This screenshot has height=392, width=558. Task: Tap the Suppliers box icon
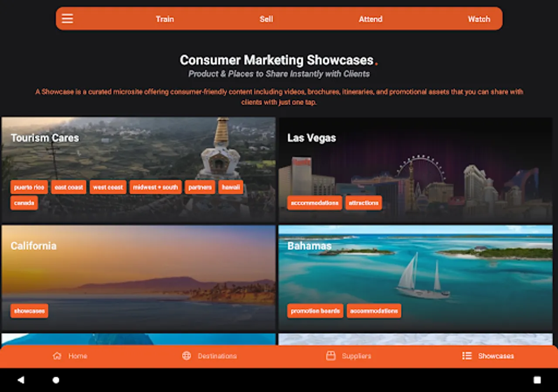click(x=331, y=356)
